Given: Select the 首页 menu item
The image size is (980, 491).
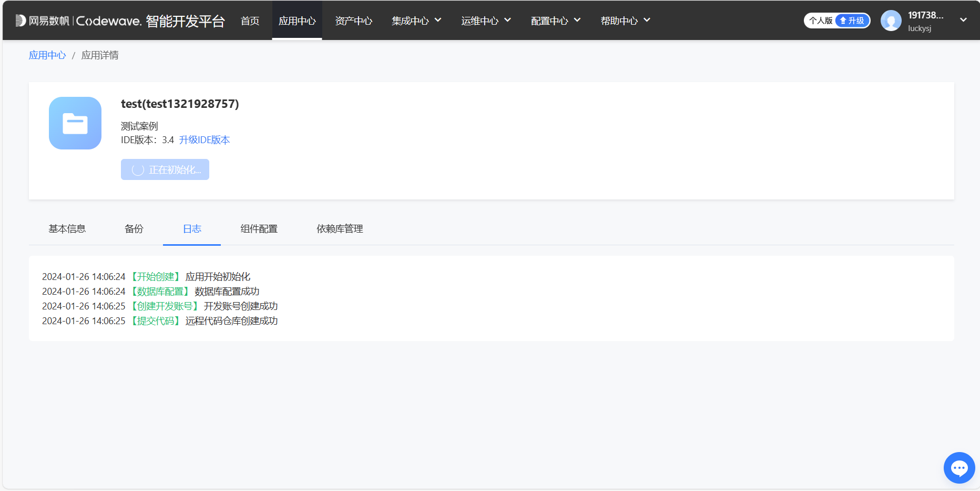Looking at the screenshot, I should [250, 21].
